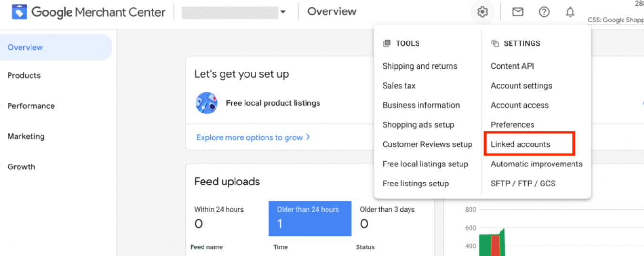Open SFTP / FTP / GCS entry

[x=523, y=184]
